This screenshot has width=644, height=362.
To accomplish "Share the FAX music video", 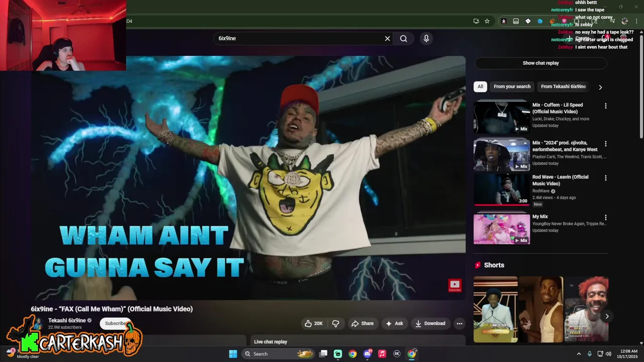I will coord(362,323).
